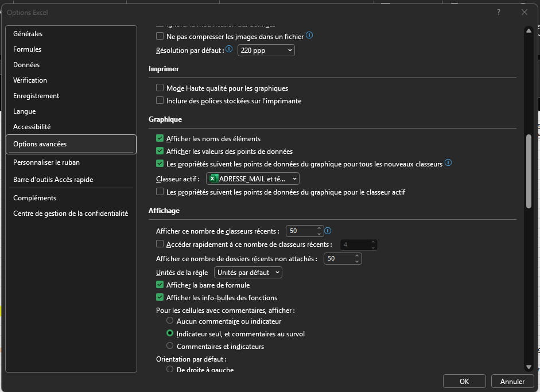The height and width of the screenshot is (392, 540).
Task: Confirm with the OK button
Action: (464, 381)
